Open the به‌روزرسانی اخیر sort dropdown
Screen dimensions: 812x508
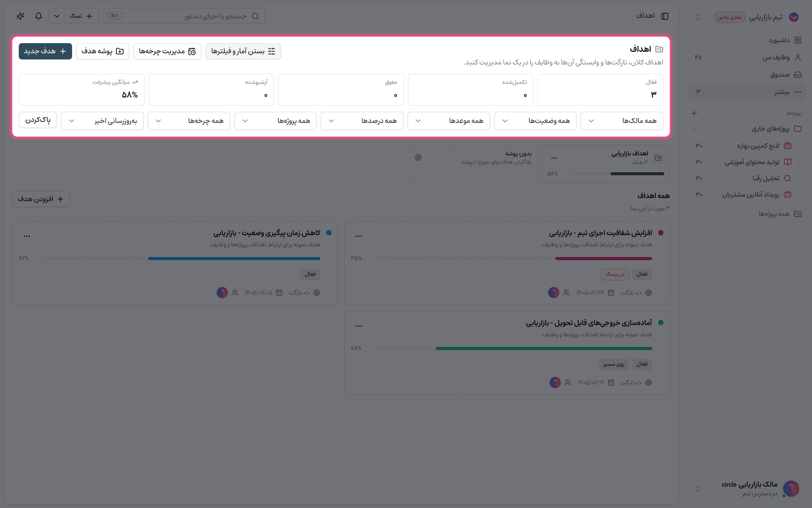click(102, 121)
